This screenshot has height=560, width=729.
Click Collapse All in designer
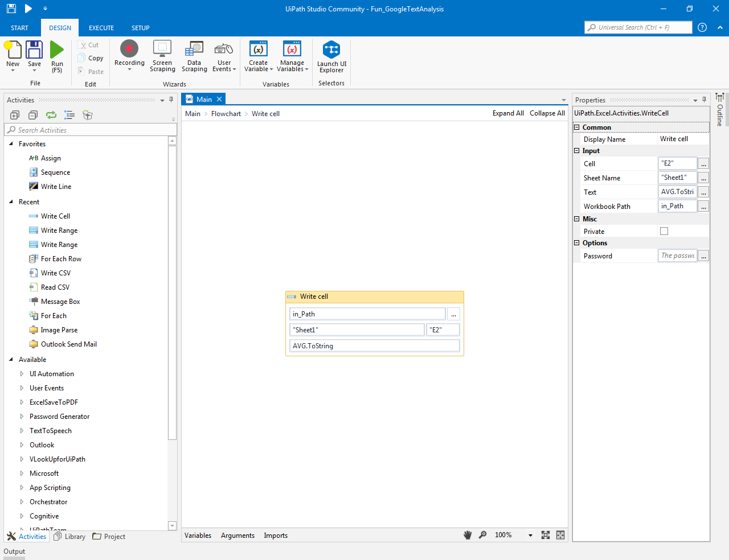pyautogui.click(x=547, y=113)
